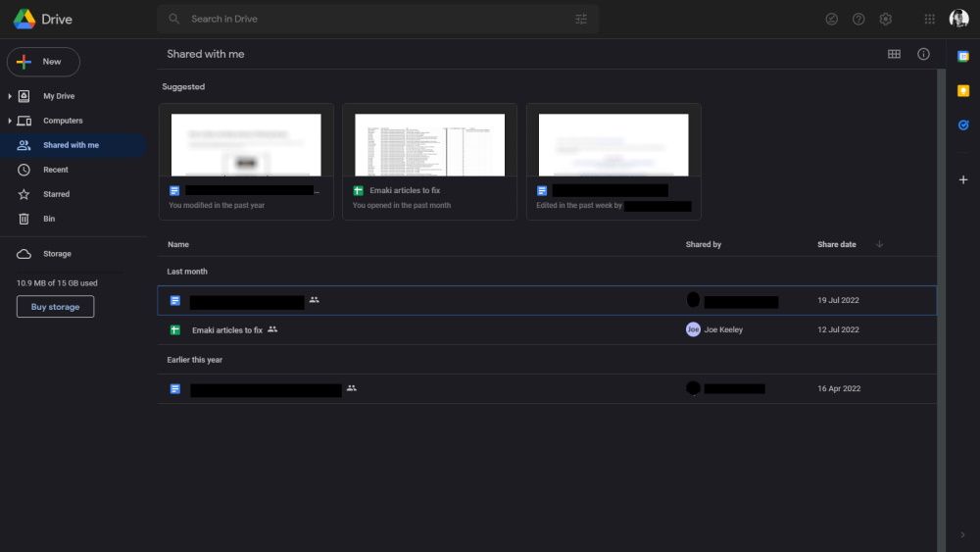This screenshot has height=552, width=980.
Task: Expand the My Drive tree
Action: pyautogui.click(x=10, y=96)
